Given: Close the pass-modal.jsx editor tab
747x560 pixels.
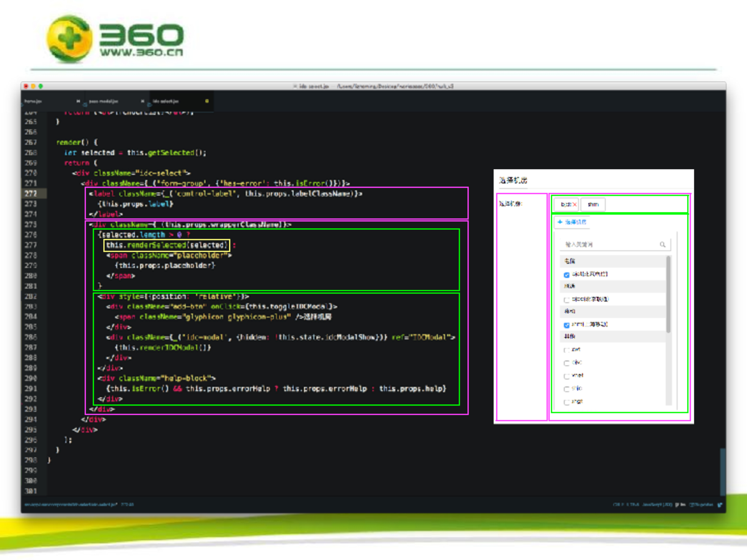Looking at the screenshot, I should pos(142,101).
